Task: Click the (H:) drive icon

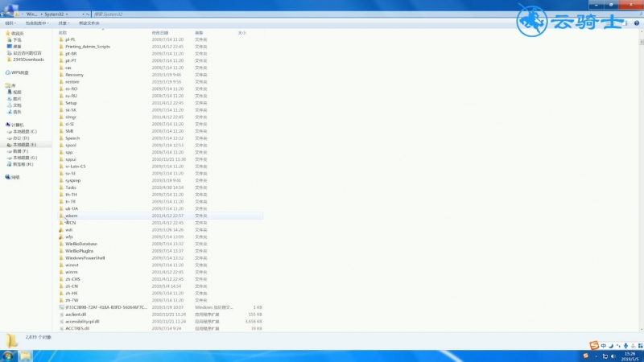Action: tap(10, 164)
